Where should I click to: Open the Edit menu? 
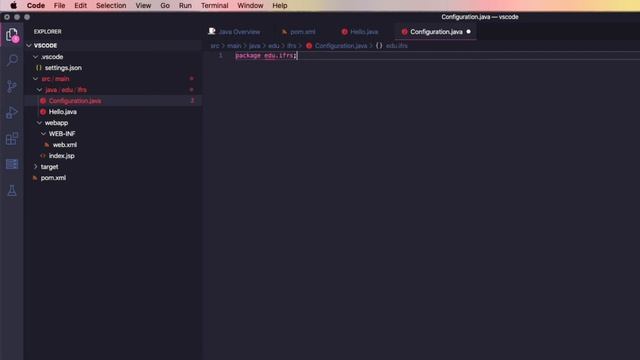tap(80, 5)
